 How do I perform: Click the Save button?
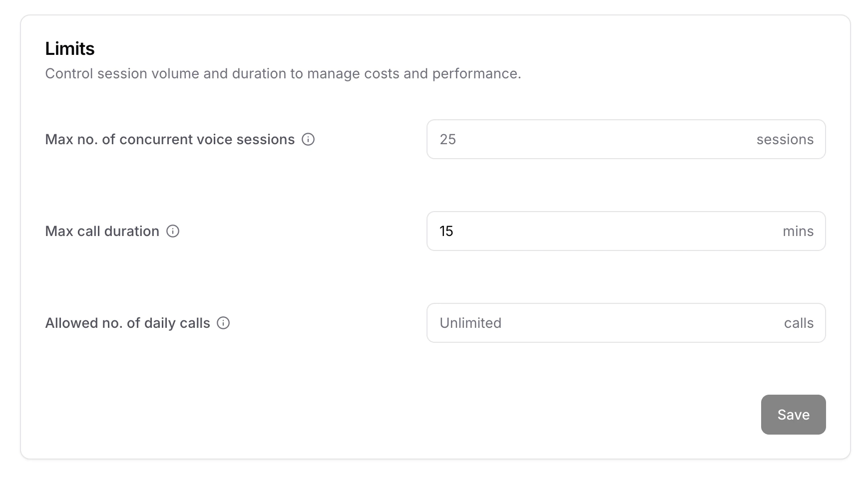[x=793, y=414]
